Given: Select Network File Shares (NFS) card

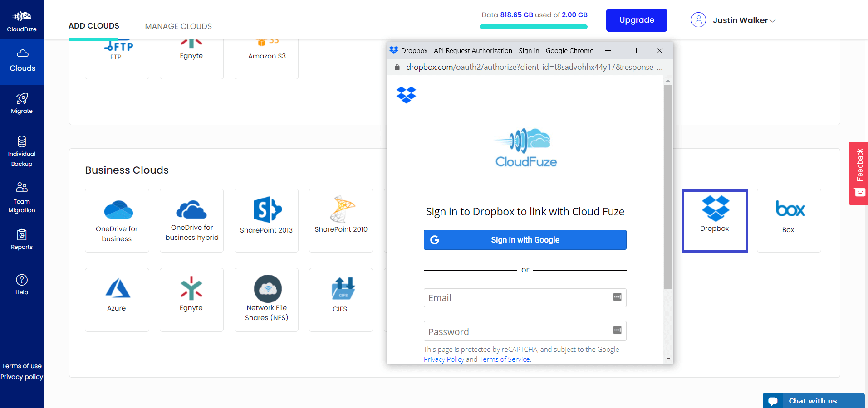Looking at the screenshot, I should (x=266, y=300).
